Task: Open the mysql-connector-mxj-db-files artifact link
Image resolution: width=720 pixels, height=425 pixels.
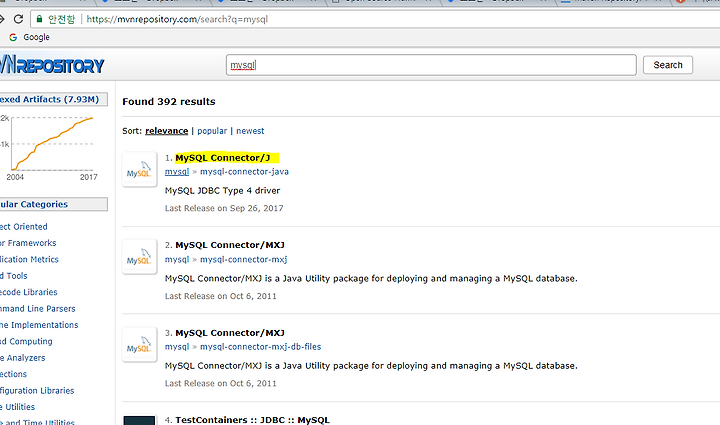Action: click(260, 347)
